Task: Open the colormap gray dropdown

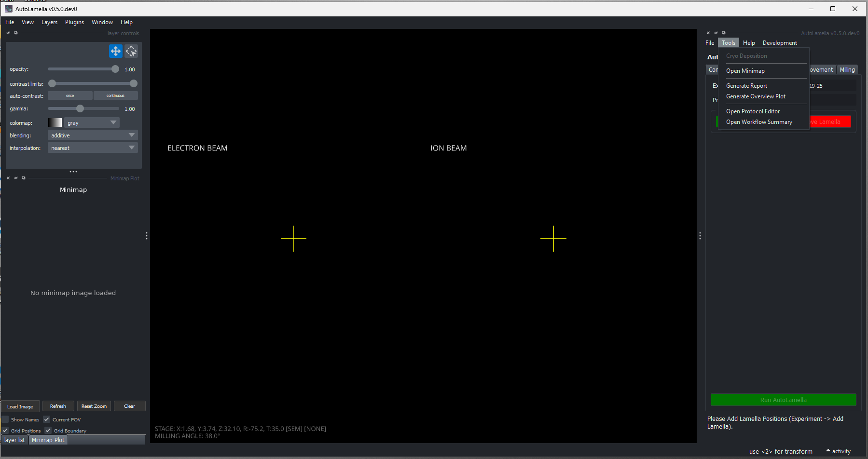Action: tap(92, 123)
